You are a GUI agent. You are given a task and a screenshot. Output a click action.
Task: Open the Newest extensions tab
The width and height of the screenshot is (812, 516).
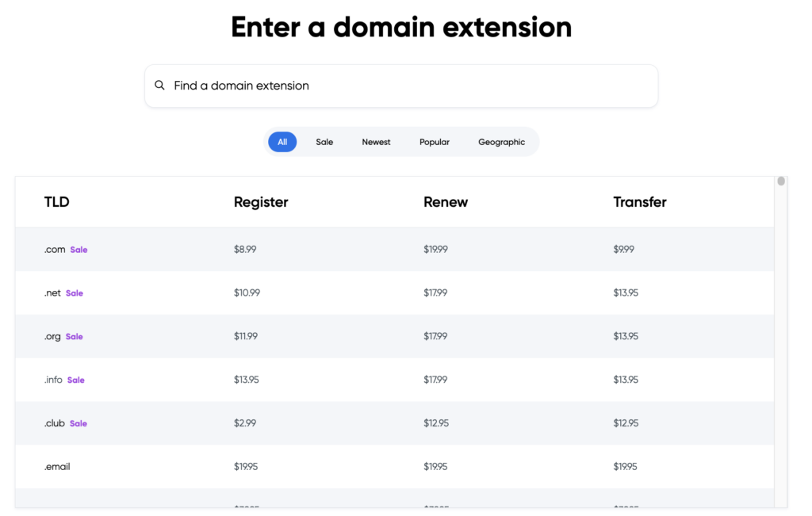[376, 142]
